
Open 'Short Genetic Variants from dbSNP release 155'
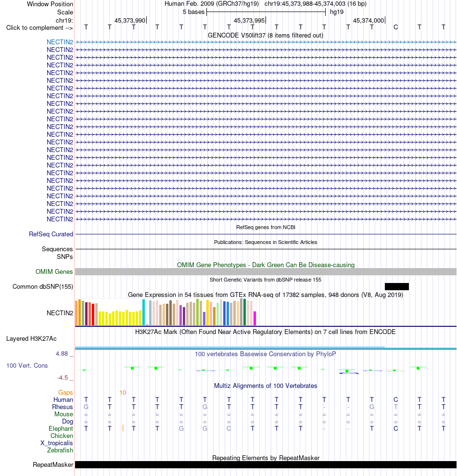click(266, 280)
